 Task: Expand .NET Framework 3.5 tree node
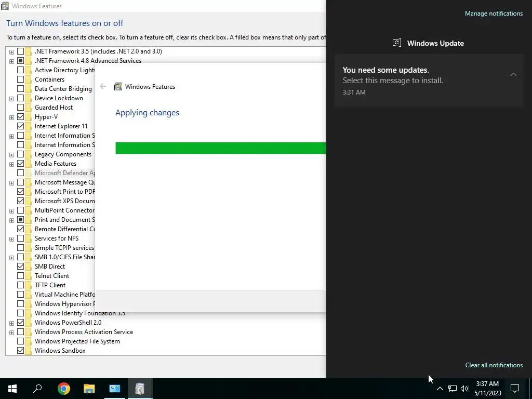pyautogui.click(x=11, y=52)
